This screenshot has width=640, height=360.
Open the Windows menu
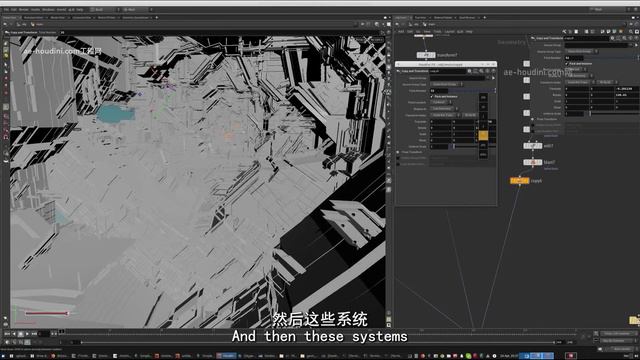(48, 9)
